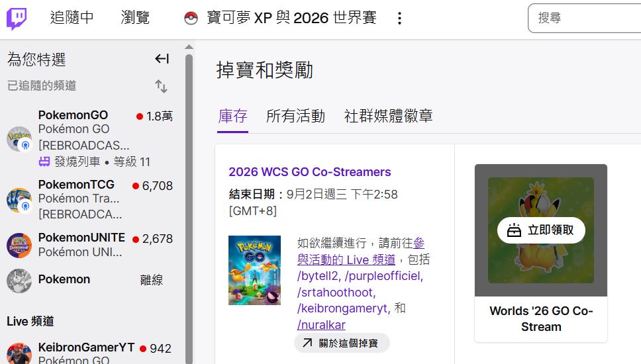
Task: Visit the /purpleofficiel channel link
Action: click(384, 276)
